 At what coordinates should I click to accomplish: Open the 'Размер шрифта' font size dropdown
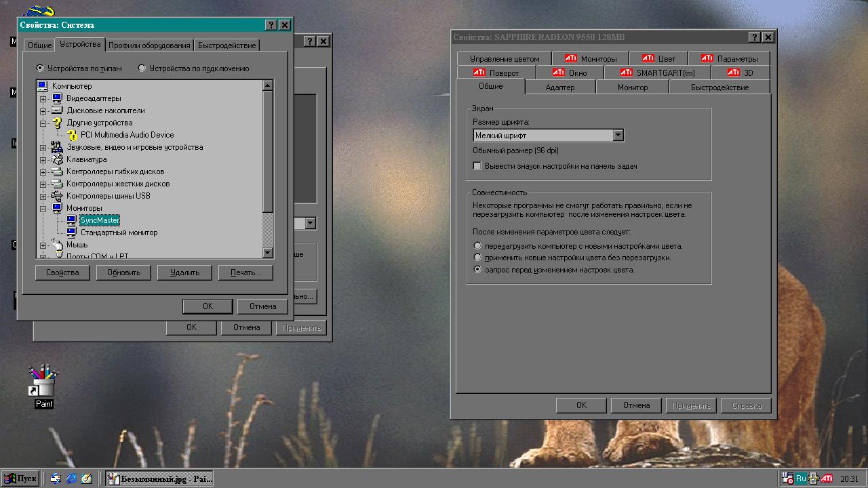[x=618, y=136]
